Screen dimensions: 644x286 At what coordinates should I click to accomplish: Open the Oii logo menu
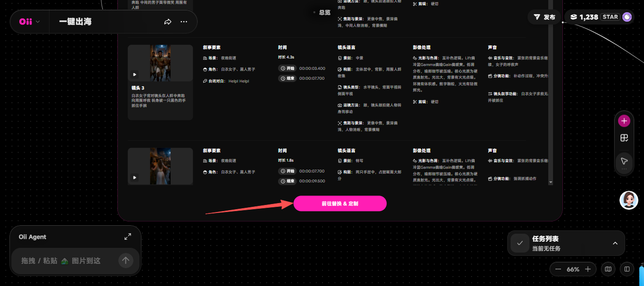(x=29, y=22)
